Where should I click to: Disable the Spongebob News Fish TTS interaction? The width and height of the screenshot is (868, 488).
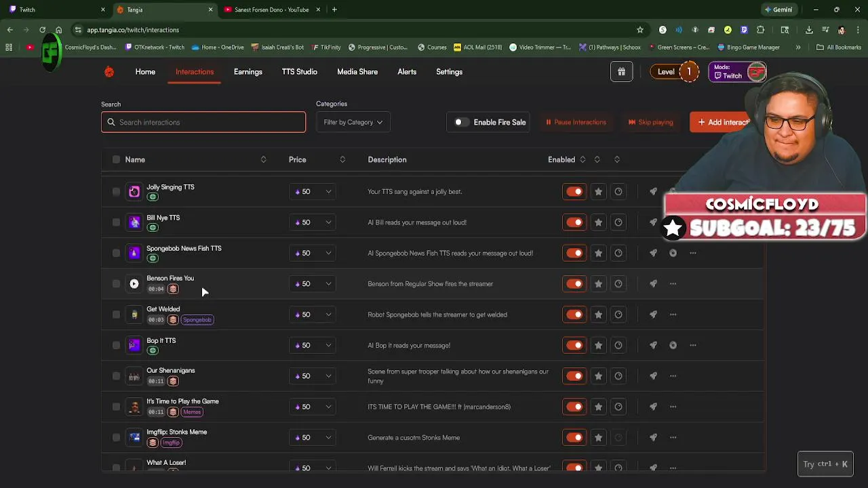(x=574, y=253)
